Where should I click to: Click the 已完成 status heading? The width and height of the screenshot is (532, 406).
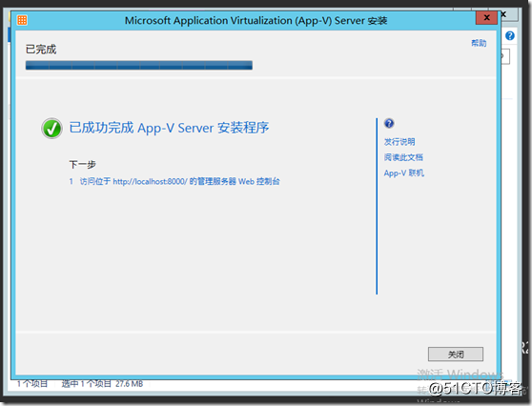(x=41, y=50)
